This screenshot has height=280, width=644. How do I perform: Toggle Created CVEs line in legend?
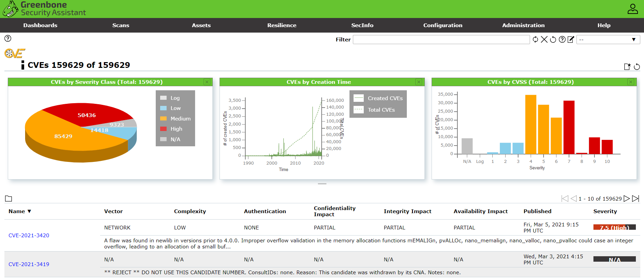(385, 98)
